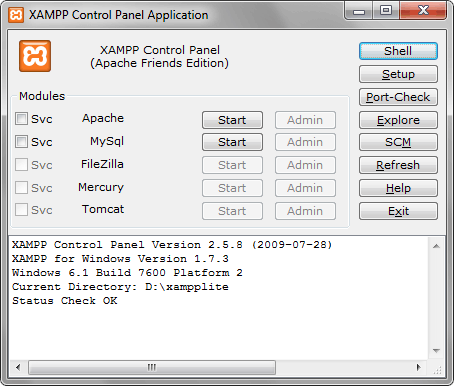Click Explore to browse XAMPP folder
The height and width of the screenshot is (386, 454).
398,120
